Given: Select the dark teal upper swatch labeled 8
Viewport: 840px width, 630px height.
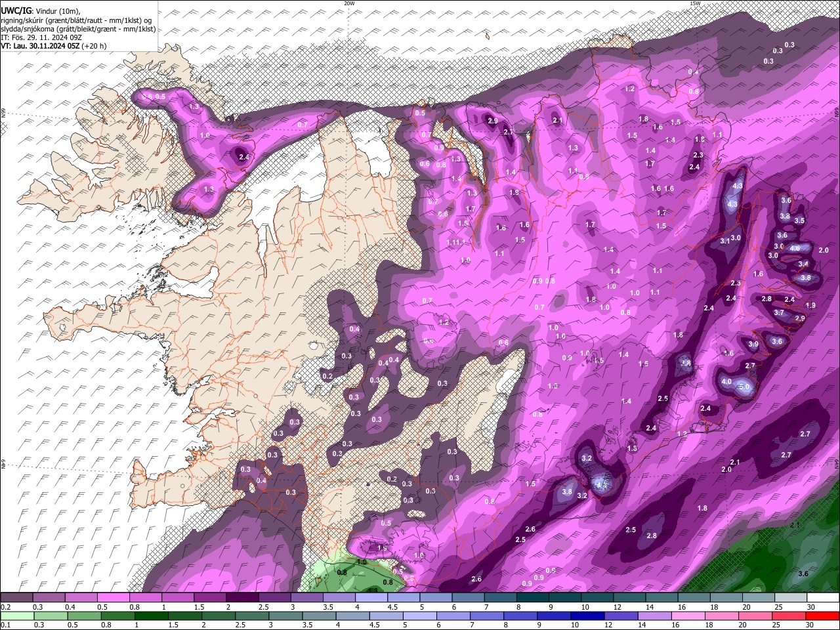Looking at the screenshot, I should point(533,598).
